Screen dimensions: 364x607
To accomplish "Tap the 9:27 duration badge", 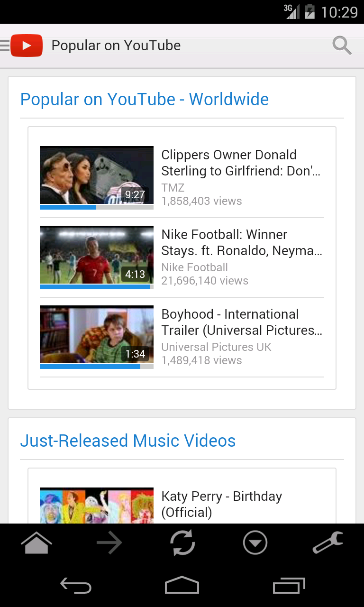I will coord(135,194).
